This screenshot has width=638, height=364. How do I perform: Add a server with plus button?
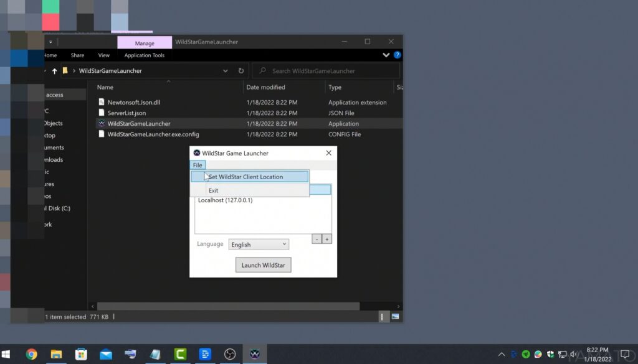pos(326,240)
